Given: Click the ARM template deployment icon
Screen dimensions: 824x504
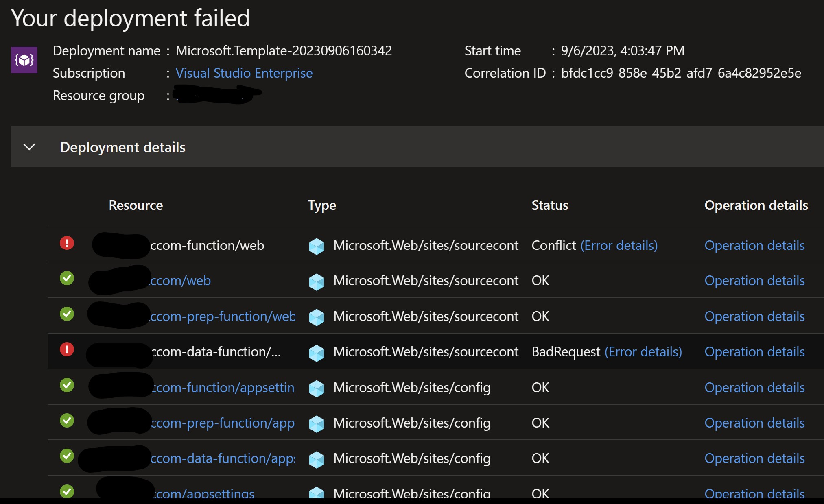Looking at the screenshot, I should point(24,60).
